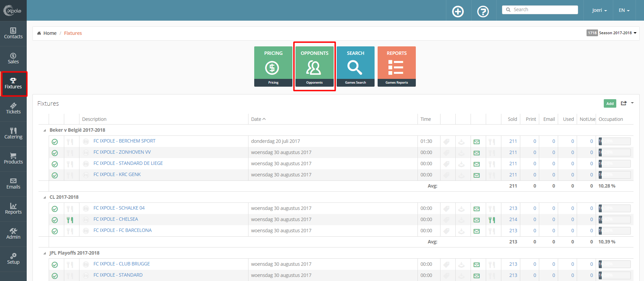Open FC IXPOLE - STANDARD fixture link
The image size is (644, 281).
[x=118, y=275]
